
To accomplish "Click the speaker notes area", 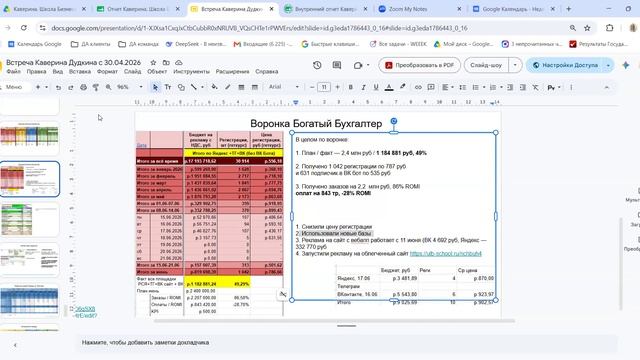I will [x=347, y=343].
